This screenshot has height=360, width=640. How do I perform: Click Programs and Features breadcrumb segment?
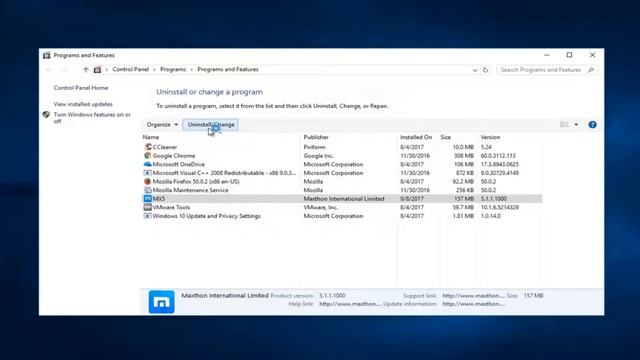(228, 69)
